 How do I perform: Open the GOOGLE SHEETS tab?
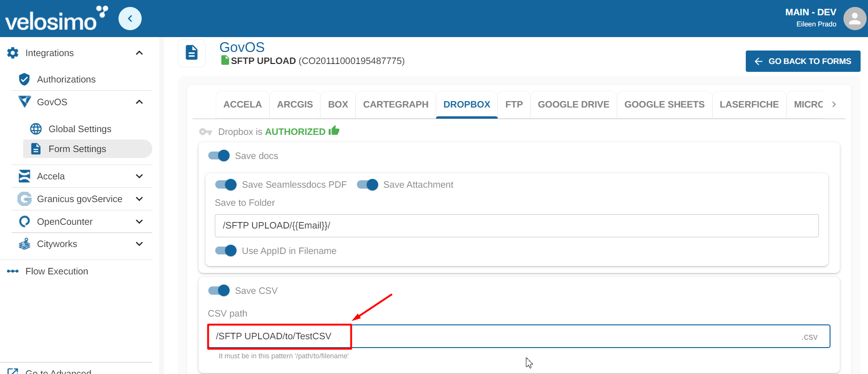click(664, 105)
